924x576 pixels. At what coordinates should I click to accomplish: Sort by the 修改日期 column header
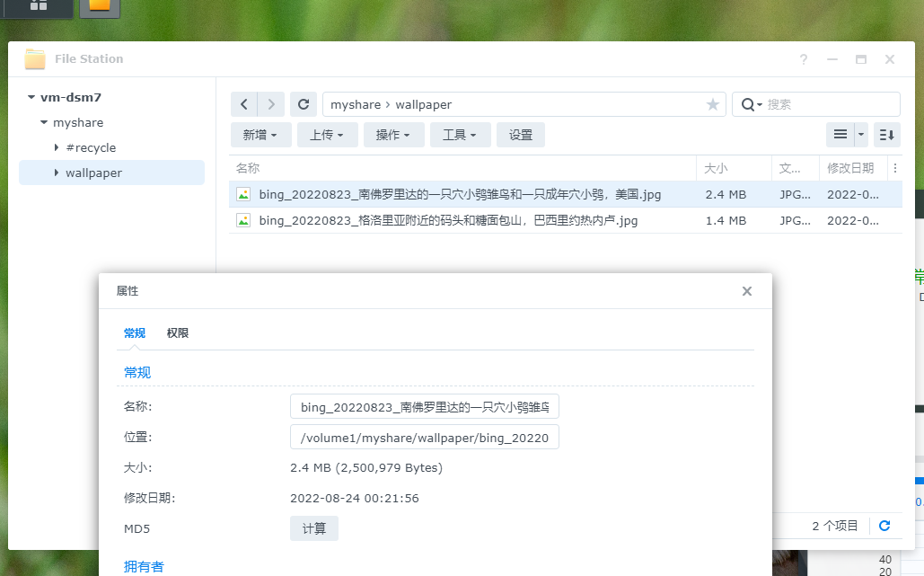[x=853, y=168]
